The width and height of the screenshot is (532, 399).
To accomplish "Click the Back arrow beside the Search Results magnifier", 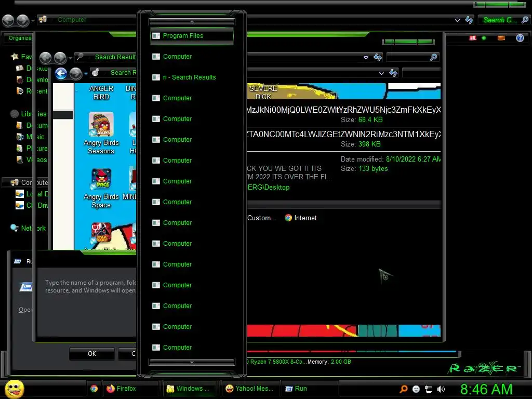I will [46, 58].
